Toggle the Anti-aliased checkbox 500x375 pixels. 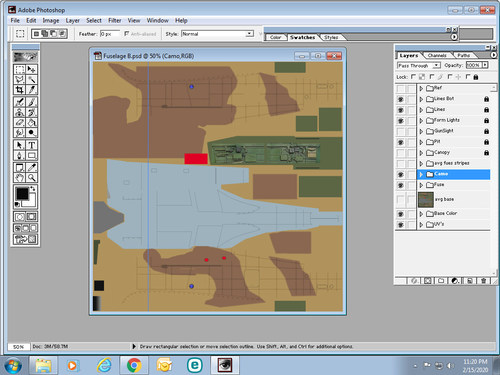[127, 34]
